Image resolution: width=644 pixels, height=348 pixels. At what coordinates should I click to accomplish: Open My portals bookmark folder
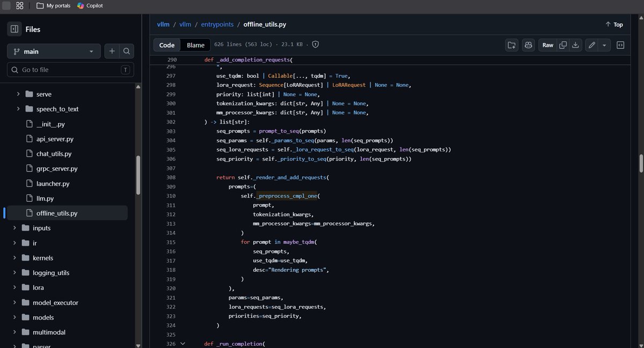54,6
